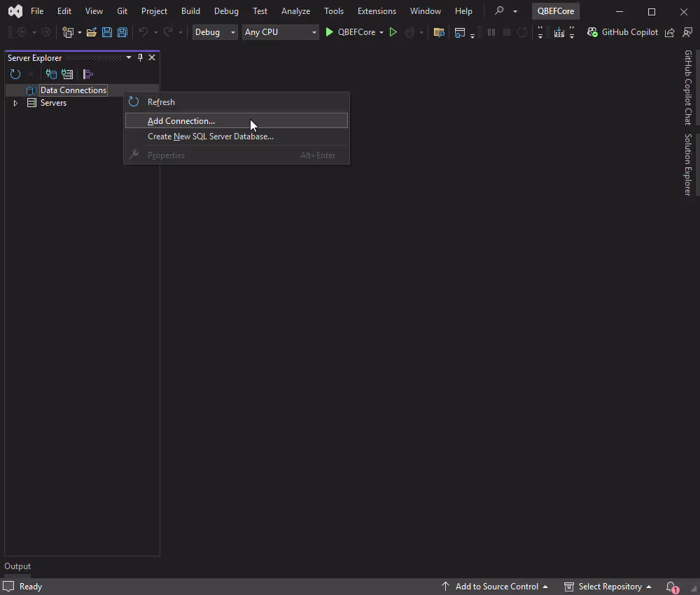Image resolution: width=700 pixels, height=595 pixels.
Task: Open the Solution Explorer side tab
Action: [x=688, y=164]
